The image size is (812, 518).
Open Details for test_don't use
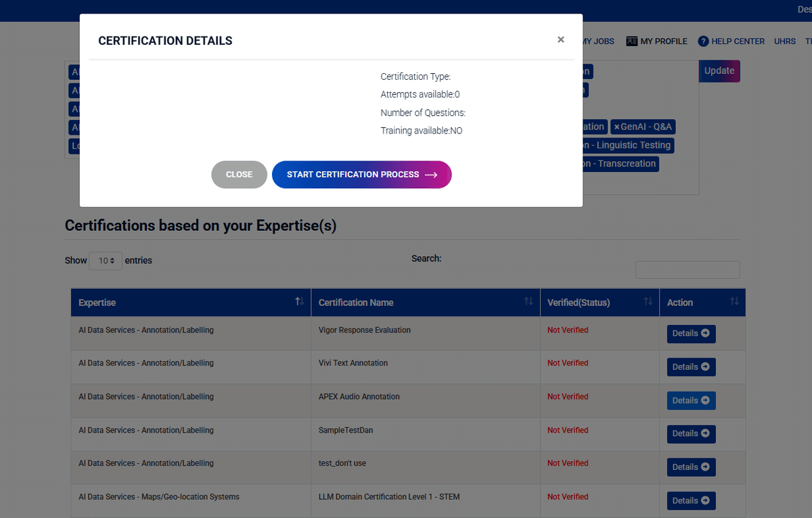691,467
